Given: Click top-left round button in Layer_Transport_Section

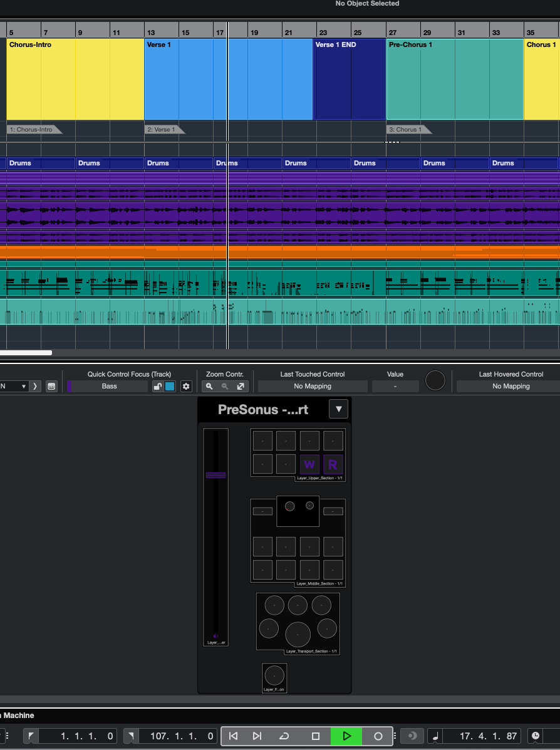Looking at the screenshot, I should click(x=274, y=605).
